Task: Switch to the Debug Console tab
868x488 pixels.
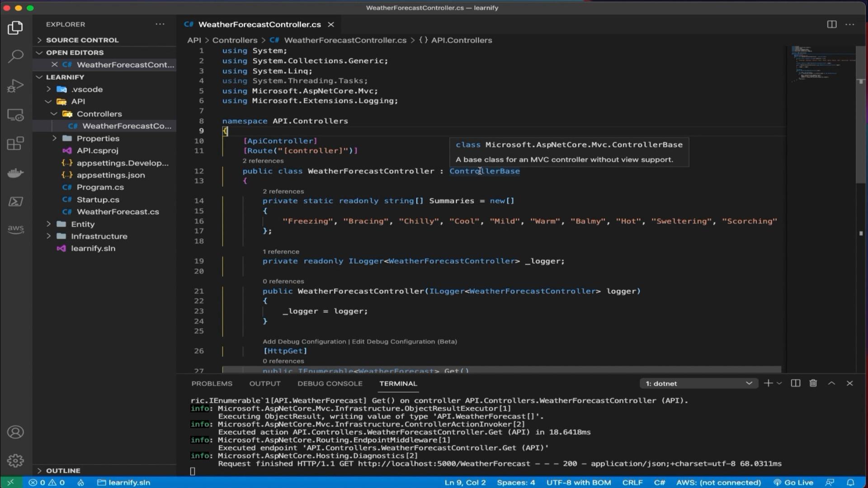Action: [x=330, y=383]
